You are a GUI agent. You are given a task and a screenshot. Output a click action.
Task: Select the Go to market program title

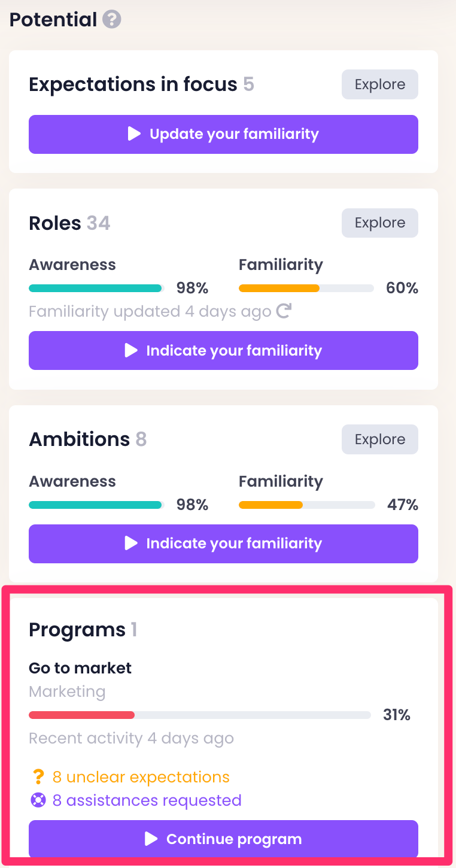point(80,668)
